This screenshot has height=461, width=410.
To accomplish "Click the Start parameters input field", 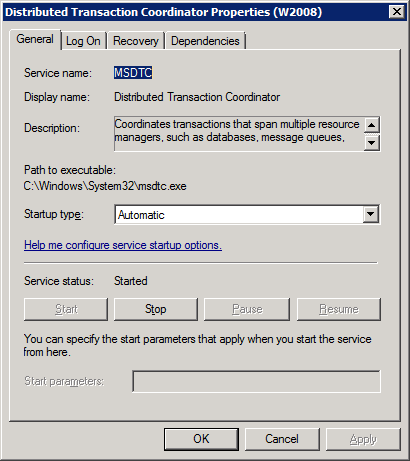I will 256,381.
